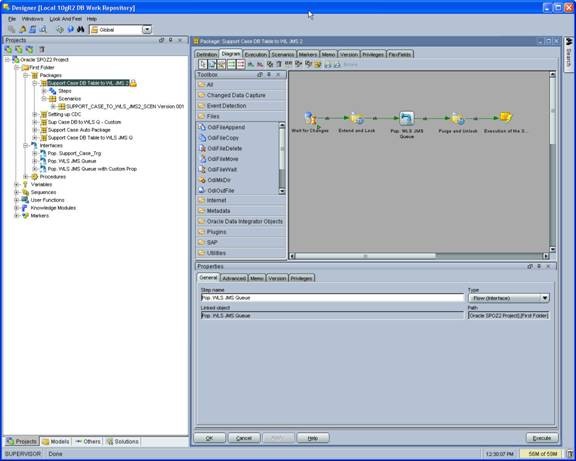The height and width of the screenshot is (461, 576).
Task: Pick the OdiFileDelete tool from toolbox
Action: [x=224, y=148]
